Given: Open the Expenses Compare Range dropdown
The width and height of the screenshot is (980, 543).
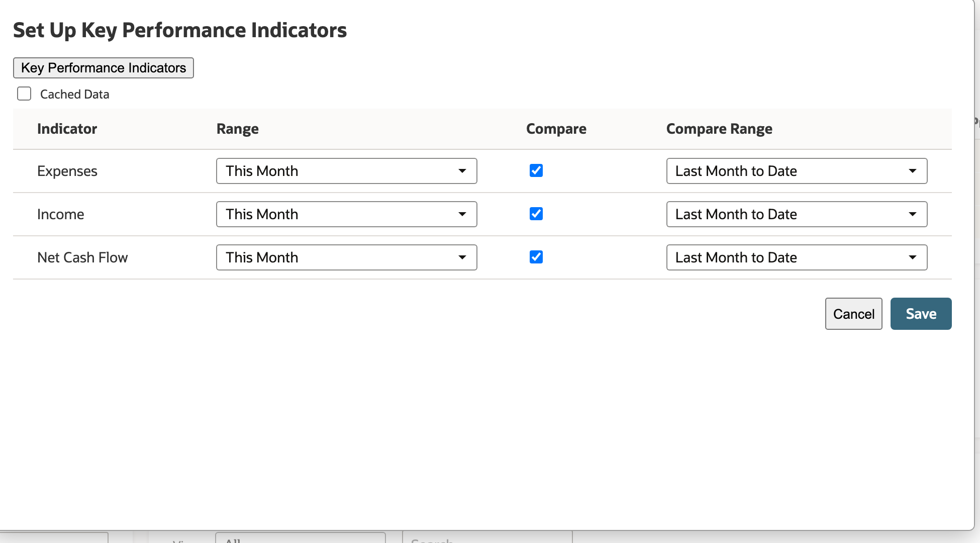Looking at the screenshot, I should [797, 171].
